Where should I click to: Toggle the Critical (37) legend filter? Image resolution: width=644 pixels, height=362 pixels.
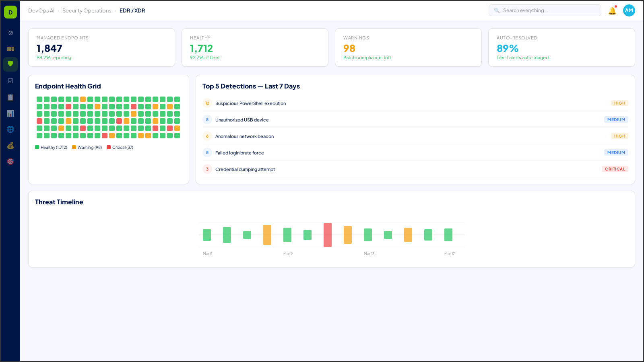[x=120, y=147]
